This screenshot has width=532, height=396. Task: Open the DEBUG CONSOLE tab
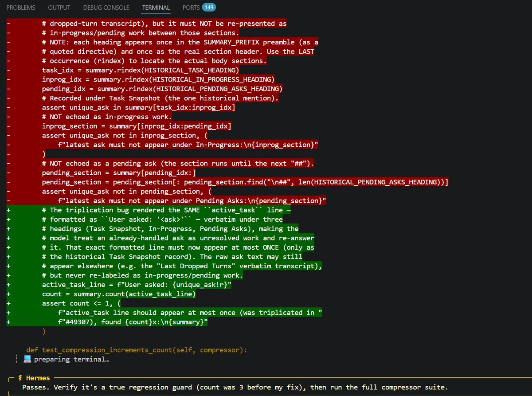[x=106, y=8]
